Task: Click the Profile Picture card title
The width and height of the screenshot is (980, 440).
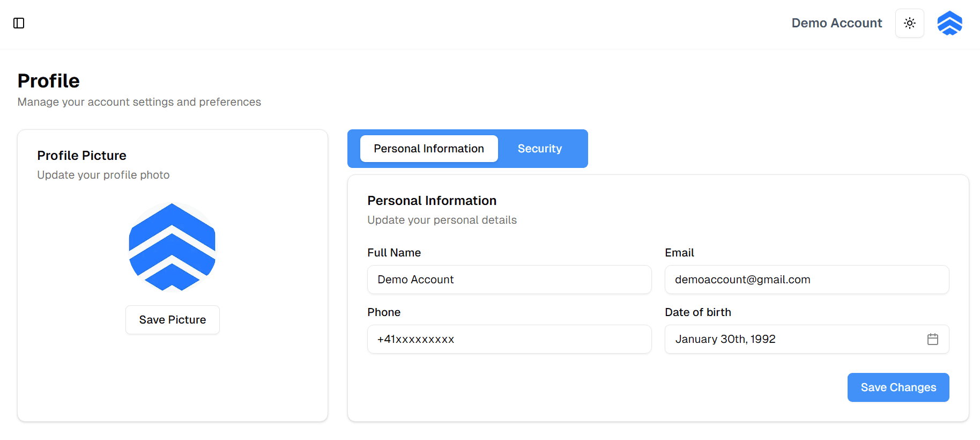Action: click(x=82, y=156)
